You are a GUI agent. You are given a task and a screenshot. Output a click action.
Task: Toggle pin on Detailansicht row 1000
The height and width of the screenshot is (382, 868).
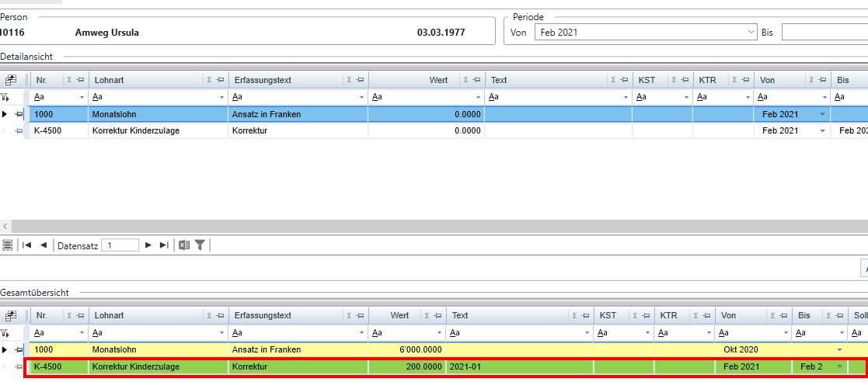point(19,114)
